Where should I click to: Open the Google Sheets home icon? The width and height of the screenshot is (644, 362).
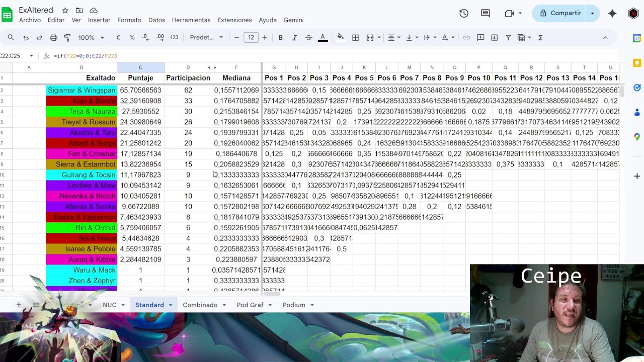(7, 15)
